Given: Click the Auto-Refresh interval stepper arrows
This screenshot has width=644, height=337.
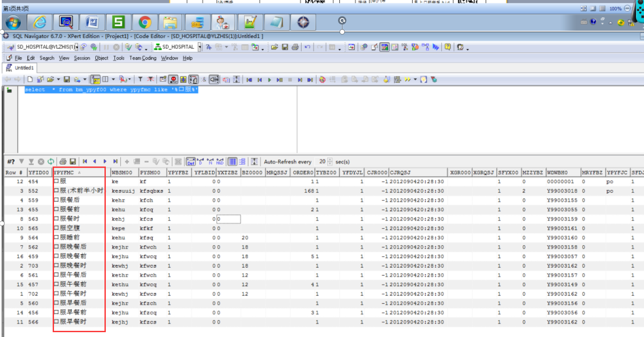Looking at the screenshot, I should click(330, 162).
